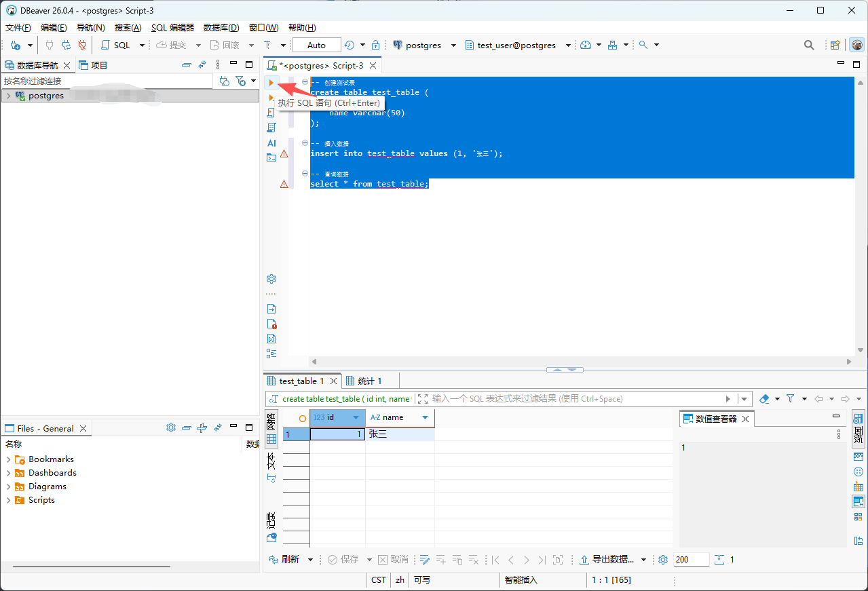Click the AI assistant icon in editor gutter
The image size is (868, 591).
pos(271,143)
